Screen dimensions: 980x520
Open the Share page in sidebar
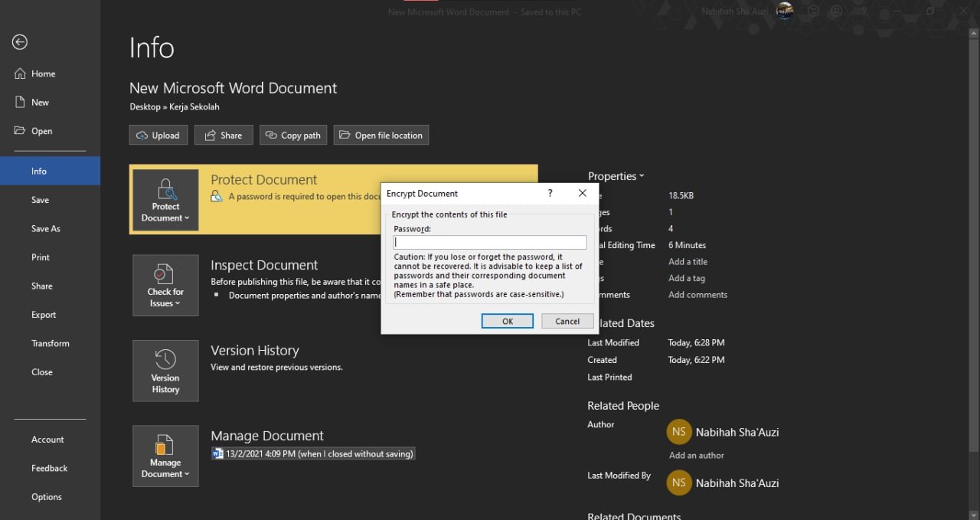(x=42, y=286)
